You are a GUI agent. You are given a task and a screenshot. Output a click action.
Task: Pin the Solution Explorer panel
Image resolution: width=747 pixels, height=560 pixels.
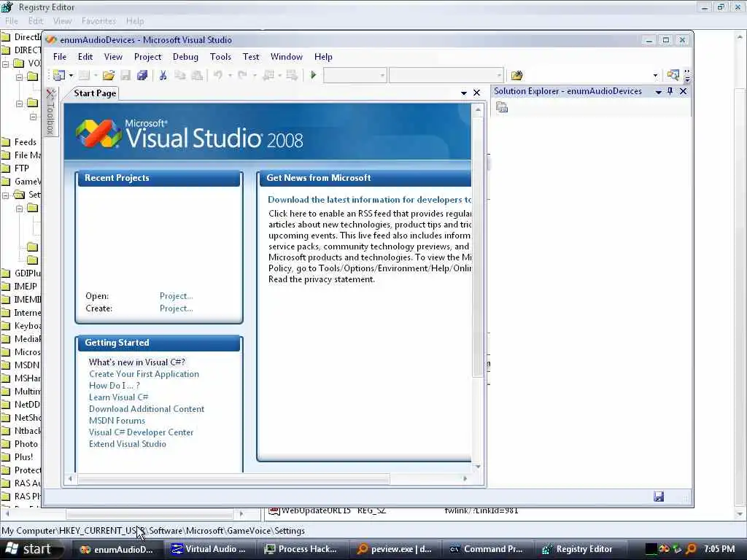click(670, 91)
